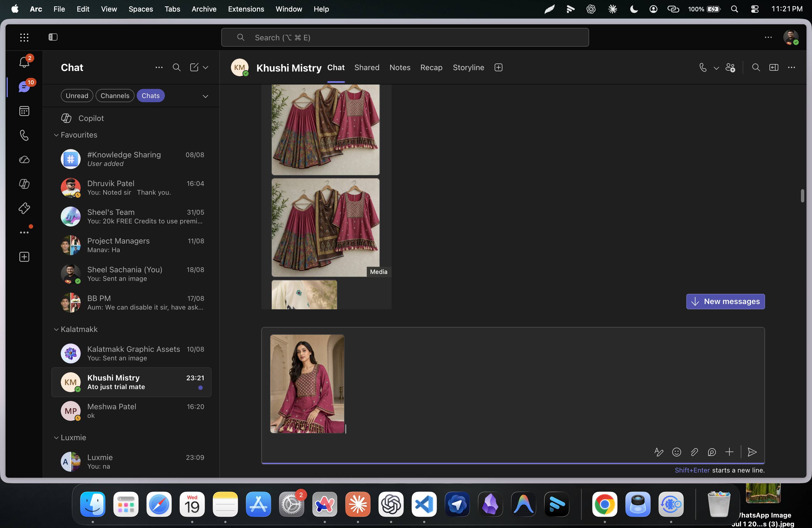
Task: Open the Activity bell in sidebar
Action: click(24, 62)
